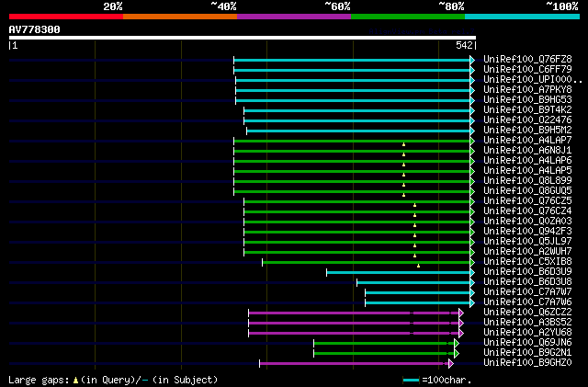Select the AV778300 query title

pyautogui.click(x=35, y=29)
